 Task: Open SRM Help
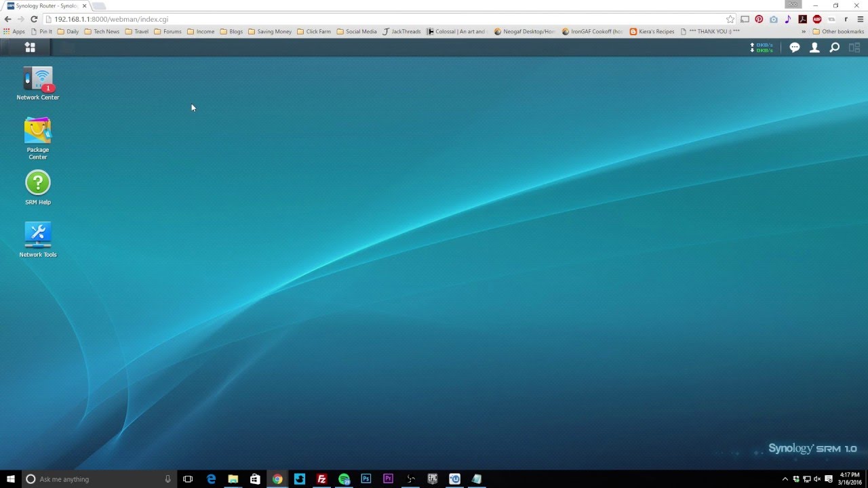(37, 183)
